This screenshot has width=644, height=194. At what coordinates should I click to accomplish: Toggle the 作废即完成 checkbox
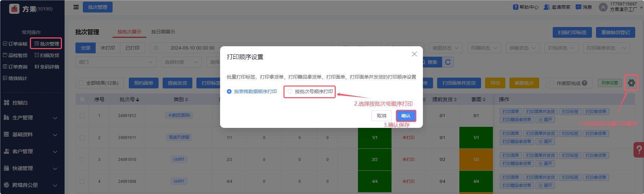pos(552,83)
